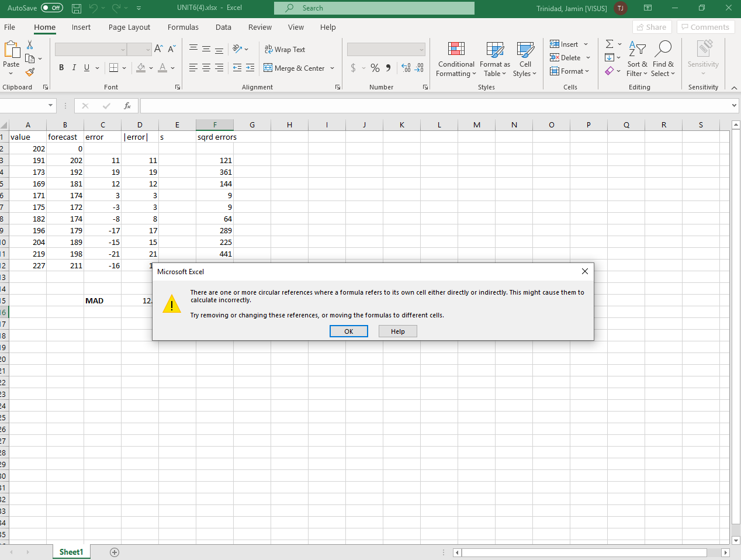Click the Cut scissors icon

[x=30, y=45]
